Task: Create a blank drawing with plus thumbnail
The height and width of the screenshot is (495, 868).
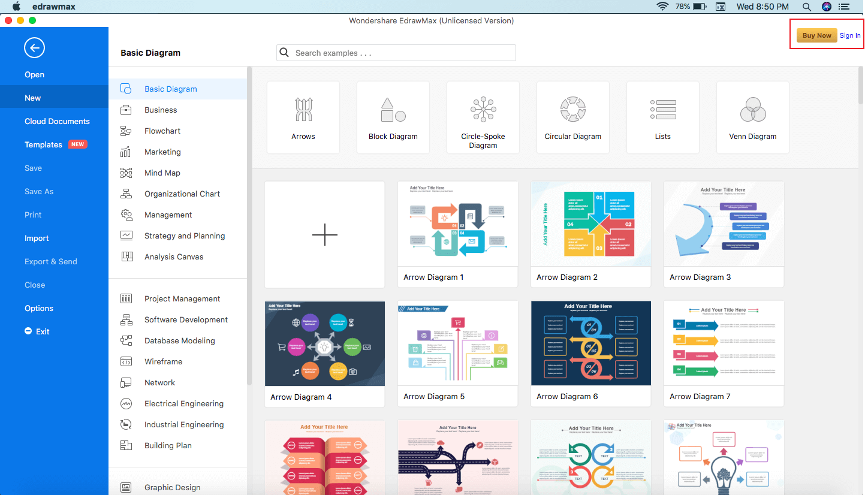Action: tap(325, 234)
